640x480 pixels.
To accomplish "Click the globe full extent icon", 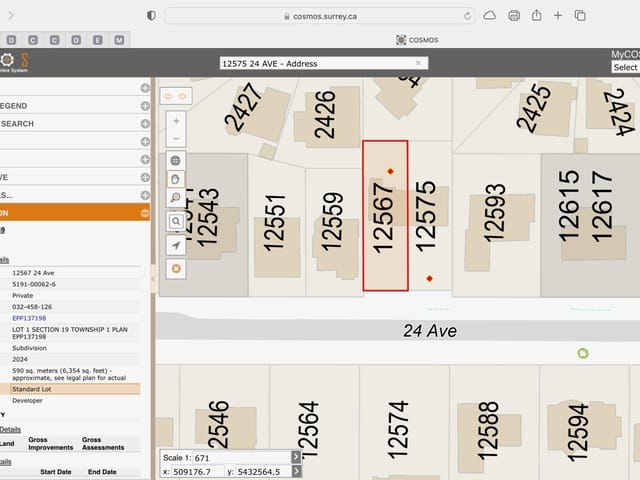I will [176, 160].
